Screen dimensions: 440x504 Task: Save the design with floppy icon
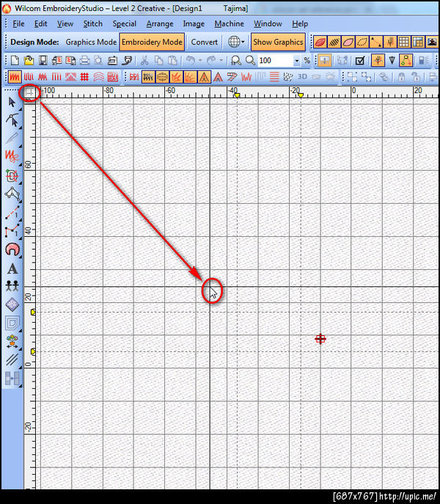coord(43,60)
